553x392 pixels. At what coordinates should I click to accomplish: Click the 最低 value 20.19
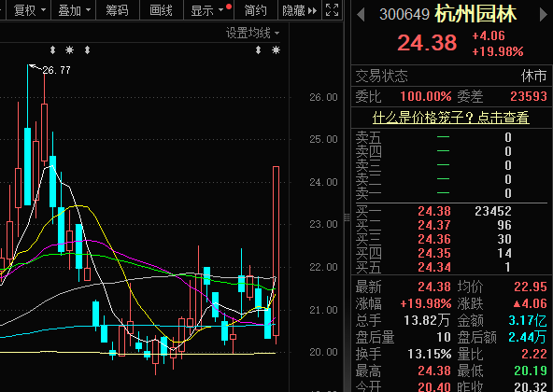click(x=531, y=371)
